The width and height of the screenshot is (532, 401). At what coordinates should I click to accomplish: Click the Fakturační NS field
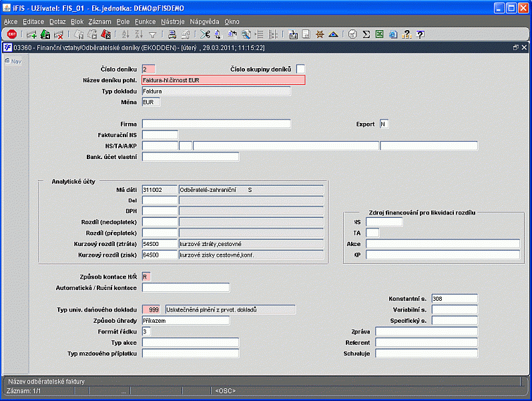(x=160, y=135)
